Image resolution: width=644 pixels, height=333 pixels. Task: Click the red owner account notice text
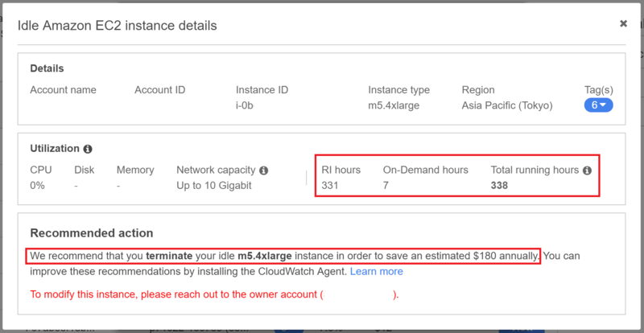pyautogui.click(x=214, y=295)
